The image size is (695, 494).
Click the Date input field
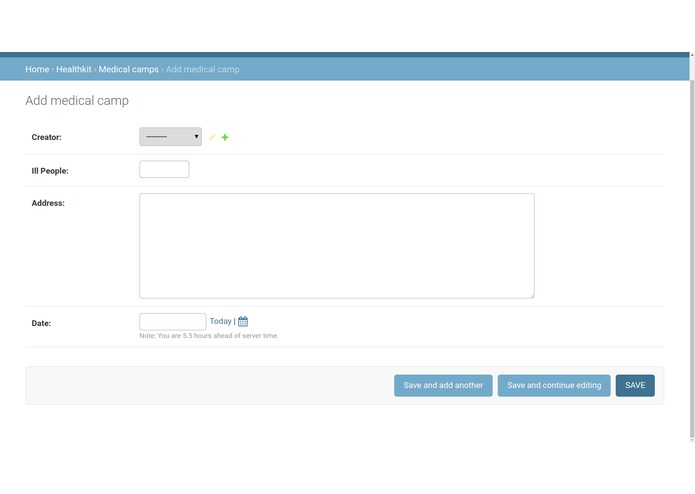pyautogui.click(x=172, y=322)
